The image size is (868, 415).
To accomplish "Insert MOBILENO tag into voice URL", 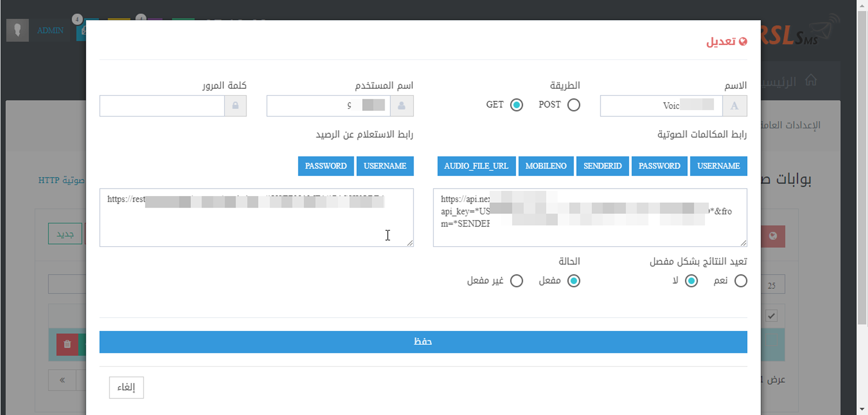I will pyautogui.click(x=546, y=166).
